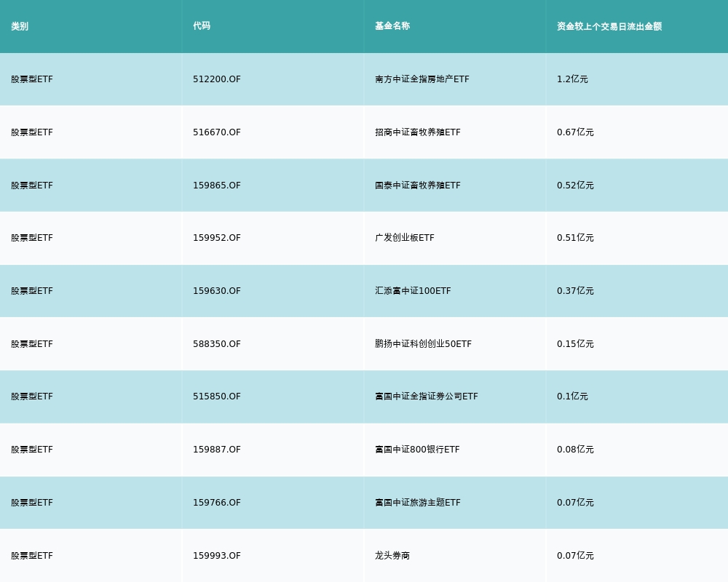Click outflow amount 0.15亿元

pos(575,344)
